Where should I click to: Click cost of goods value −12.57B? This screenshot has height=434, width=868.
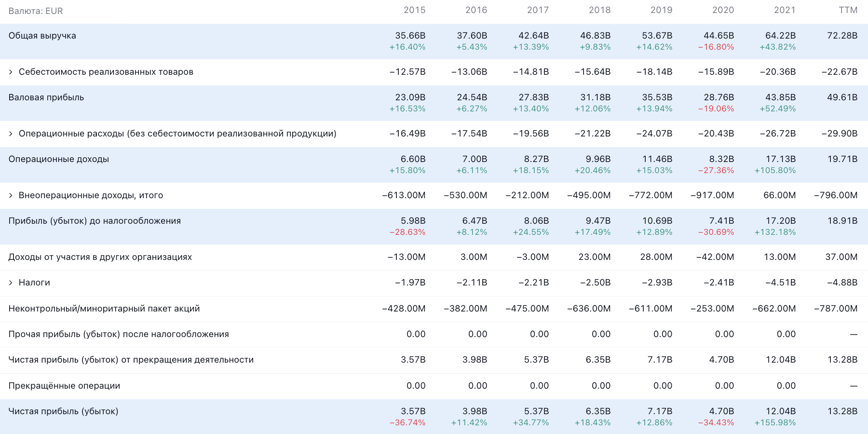point(407,72)
